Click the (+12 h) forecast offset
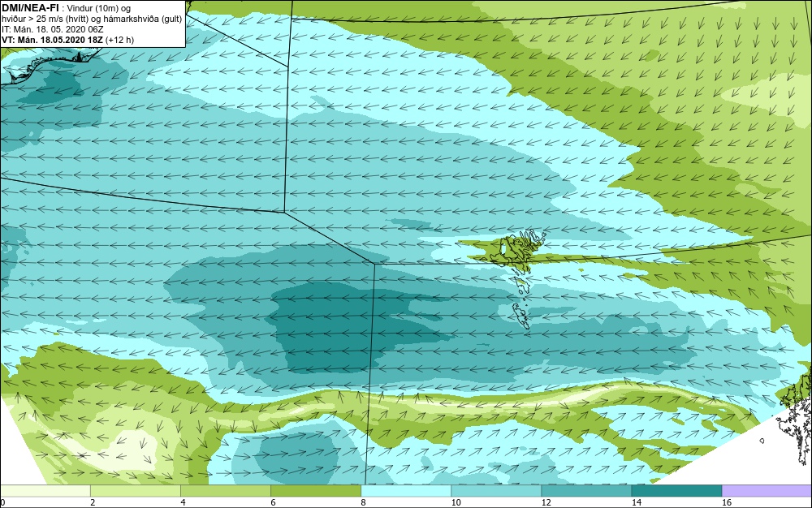This screenshot has height=508, width=812. coord(119,40)
